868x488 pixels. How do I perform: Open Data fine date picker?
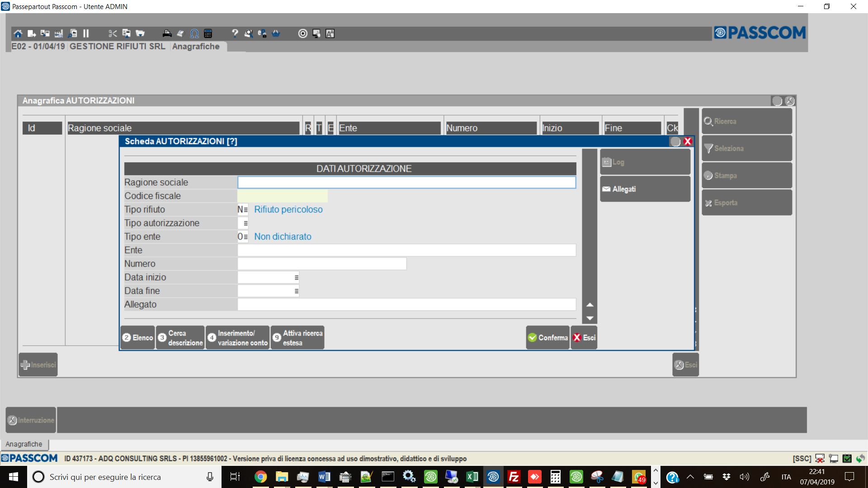coord(296,291)
